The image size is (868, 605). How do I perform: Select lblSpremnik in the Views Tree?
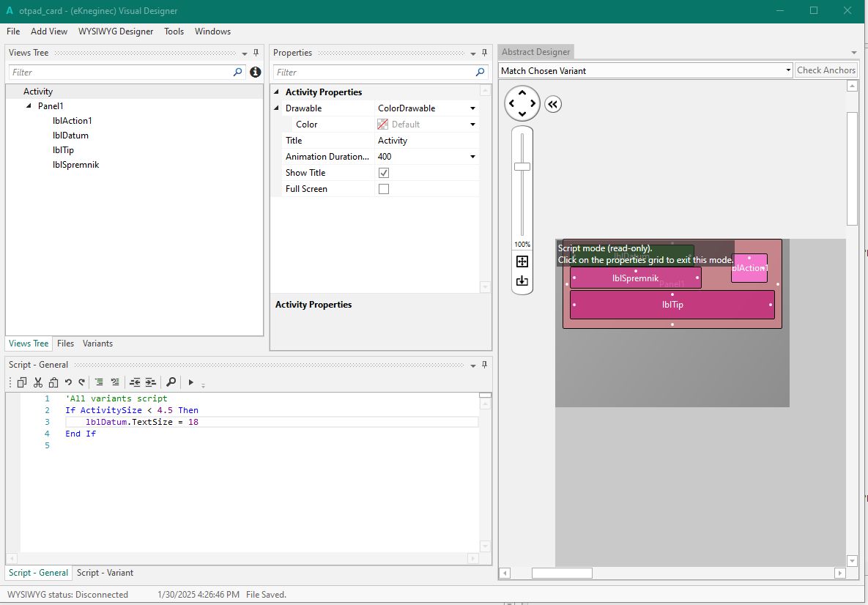click(x=75, y=165)
